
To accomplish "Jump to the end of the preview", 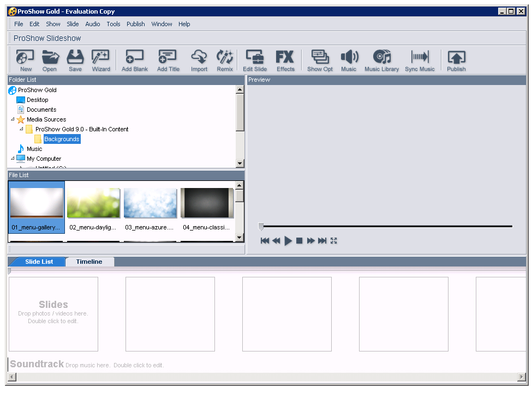I will 322,240.
